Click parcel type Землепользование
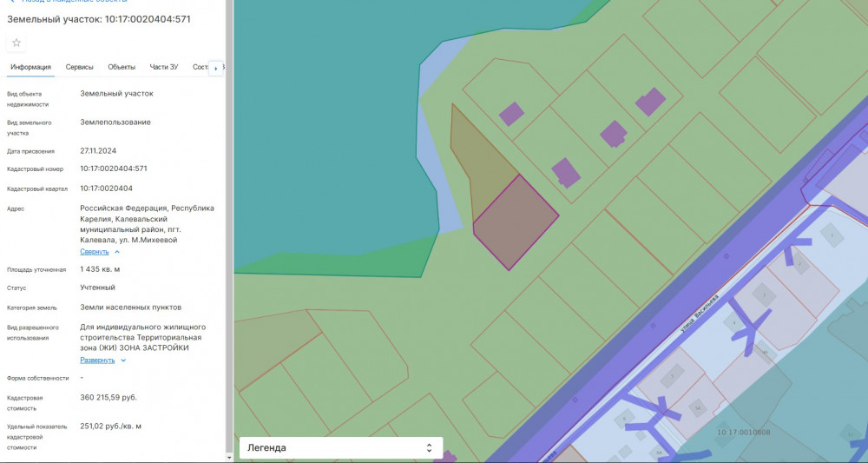 coord(115,122)
